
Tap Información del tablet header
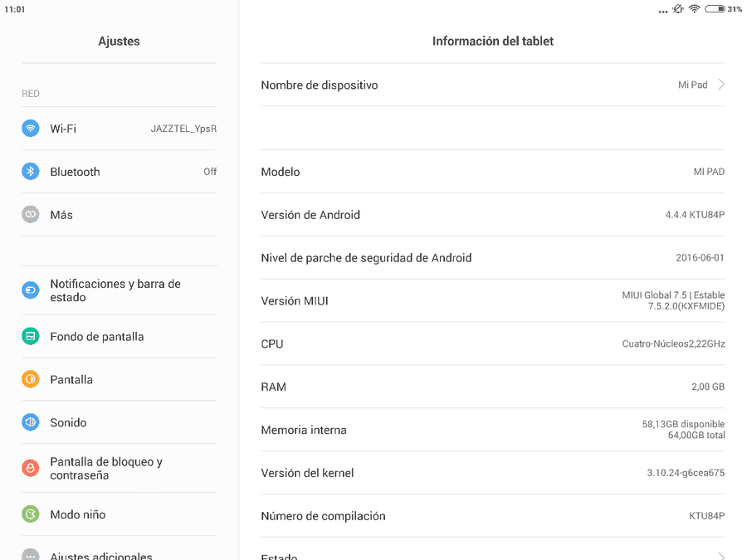click(x=492, y=41)
